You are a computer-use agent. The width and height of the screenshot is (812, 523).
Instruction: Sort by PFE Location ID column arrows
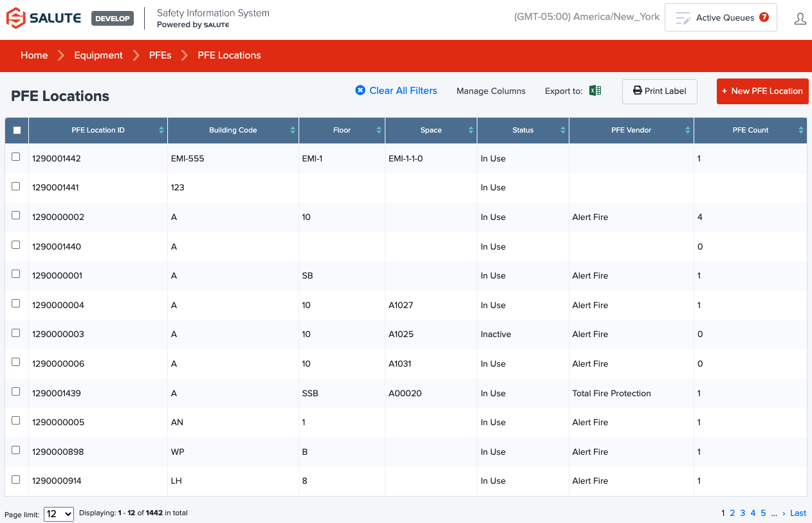[x=161, y=130]
